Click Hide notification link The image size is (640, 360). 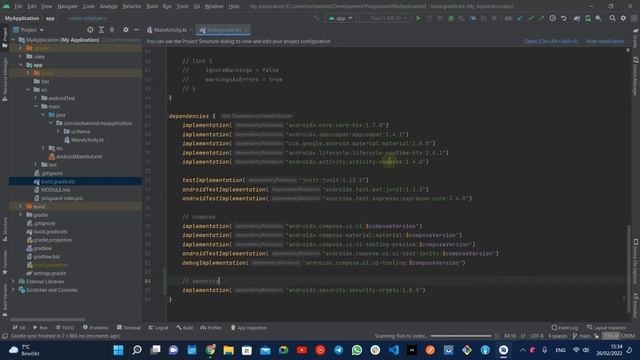[x=605, y=41]
